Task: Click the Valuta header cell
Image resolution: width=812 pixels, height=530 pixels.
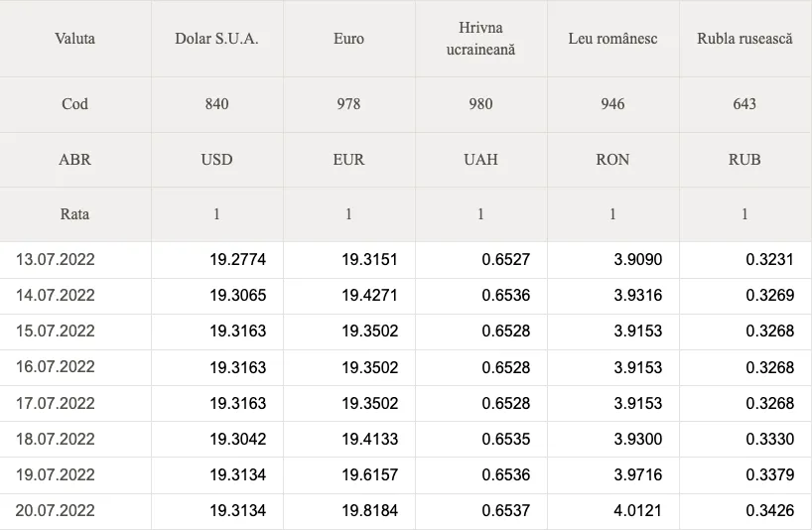Action: (75, 39)
